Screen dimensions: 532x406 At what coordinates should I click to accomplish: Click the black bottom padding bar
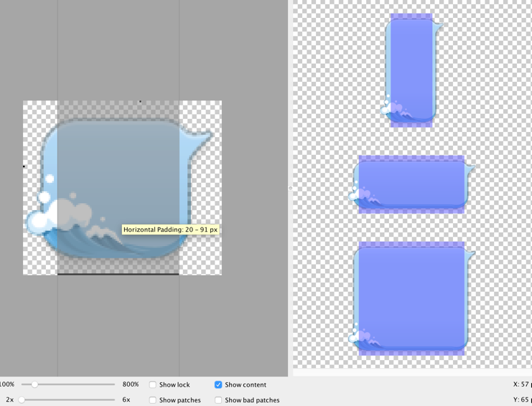click(118, 273)
